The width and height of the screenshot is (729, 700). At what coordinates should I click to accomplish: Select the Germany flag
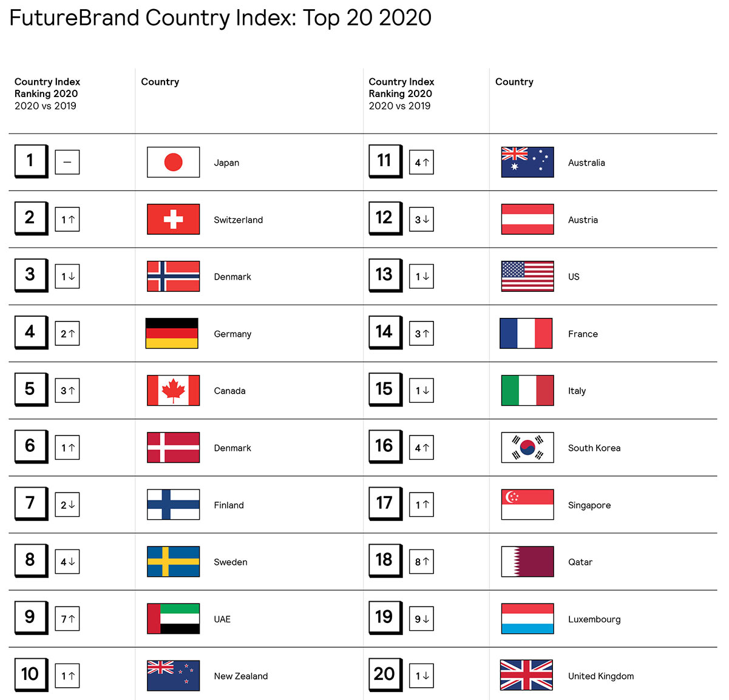[172, 333]
